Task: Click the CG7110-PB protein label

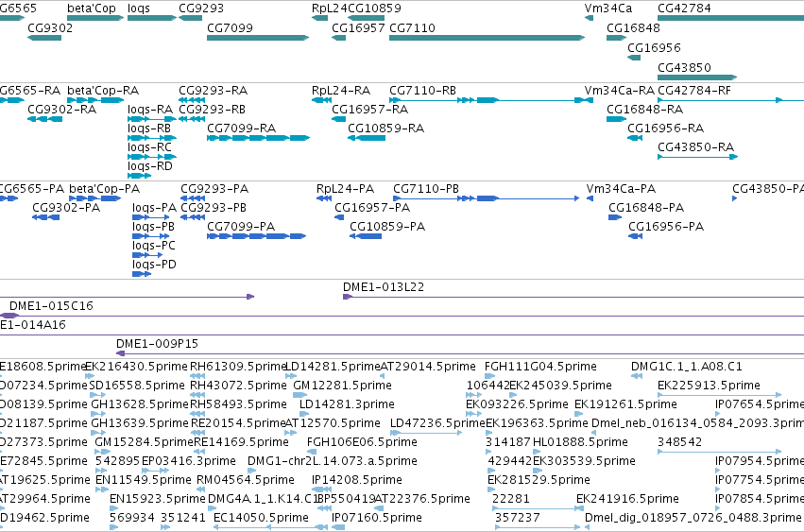Action: tap(426, 189)
